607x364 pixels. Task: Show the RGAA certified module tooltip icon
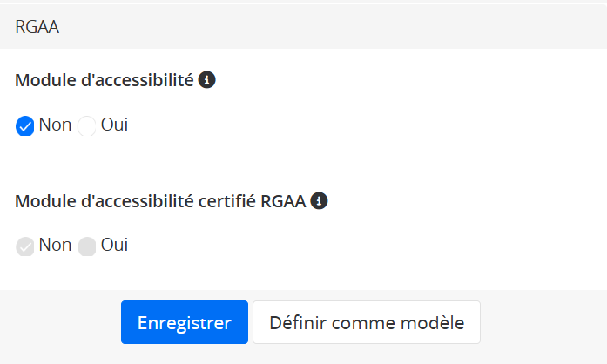pyautogui.click(x=320, y=201)
